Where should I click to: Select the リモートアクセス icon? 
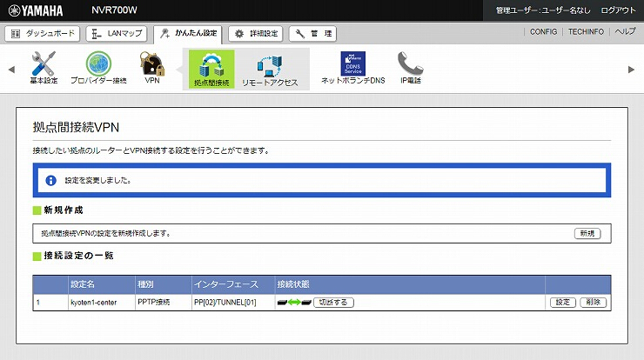[270, 70]
